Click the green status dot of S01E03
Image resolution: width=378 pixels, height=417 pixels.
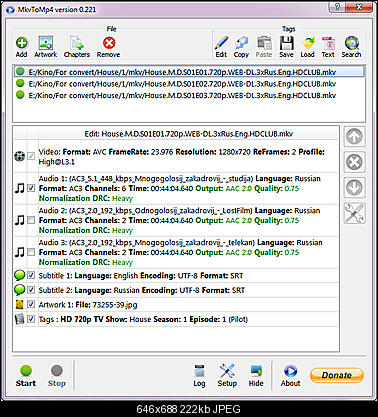20,95
